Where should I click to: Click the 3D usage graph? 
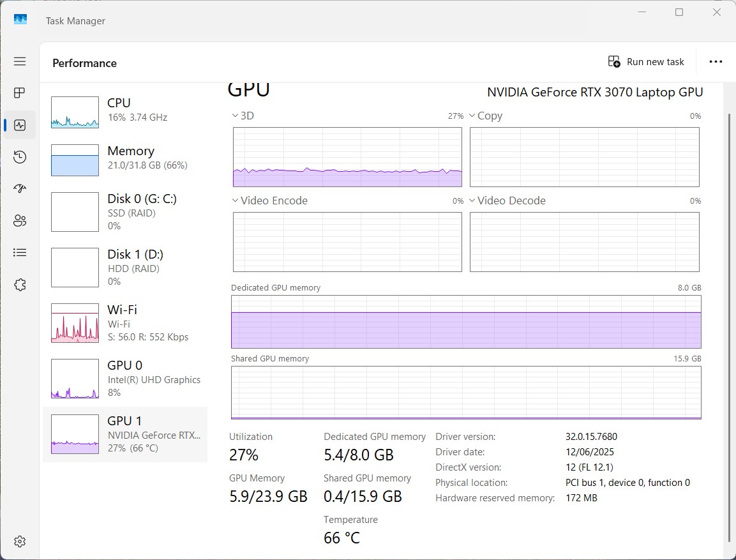(347, 157)
